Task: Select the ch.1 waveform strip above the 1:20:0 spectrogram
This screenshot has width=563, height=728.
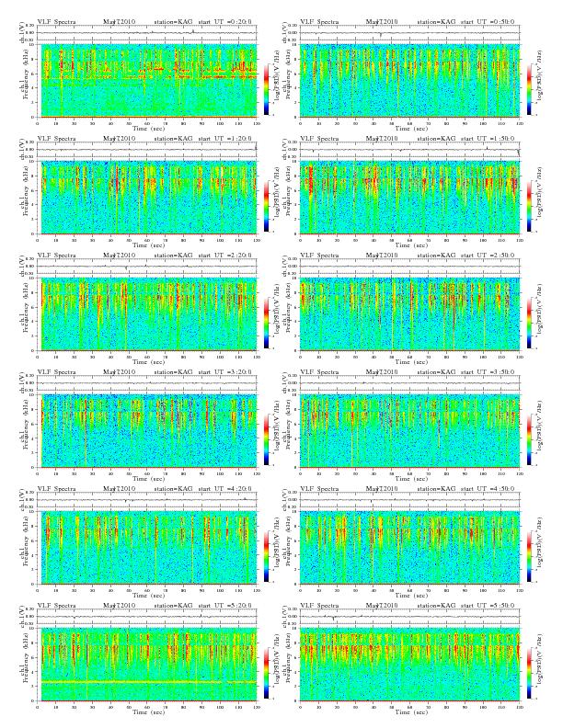Action: pyautogui.click(x=147, y=150)
